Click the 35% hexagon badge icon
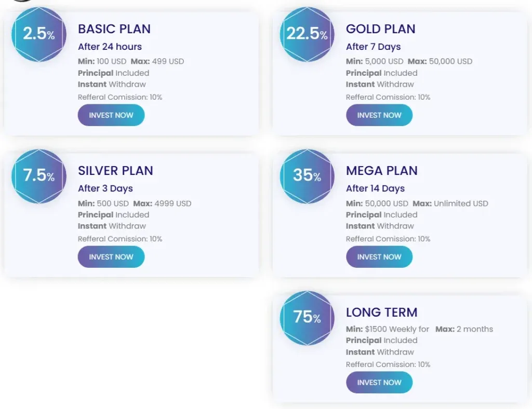This screenshot has width=532, height=409. (307, 176)
